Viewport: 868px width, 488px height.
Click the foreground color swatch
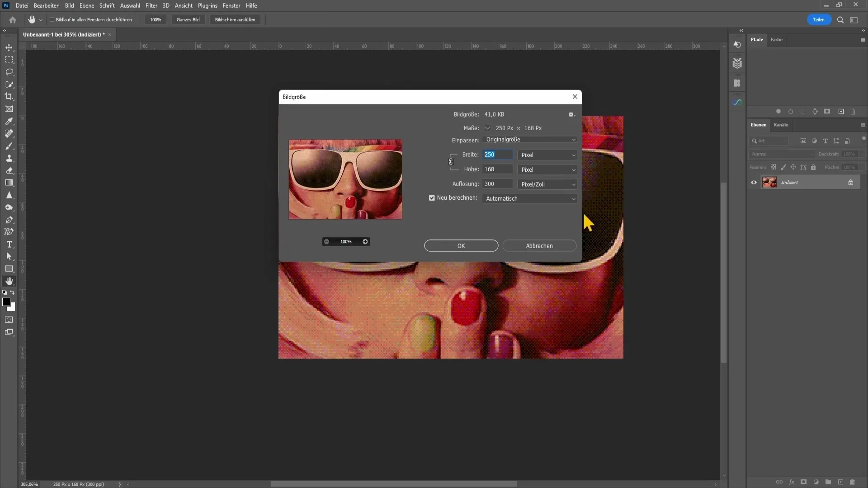pos(6,302)
